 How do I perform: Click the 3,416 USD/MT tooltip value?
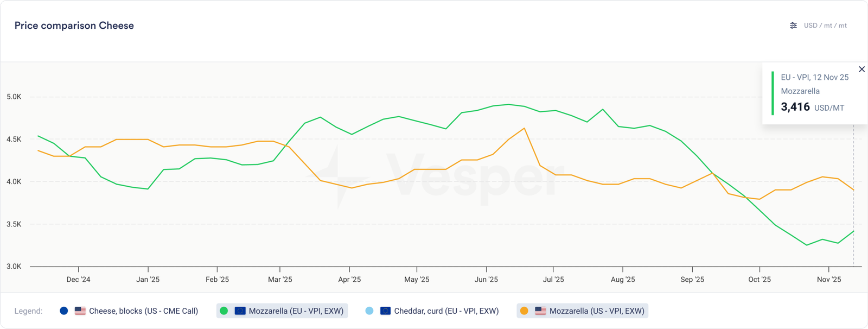[795, 107]
